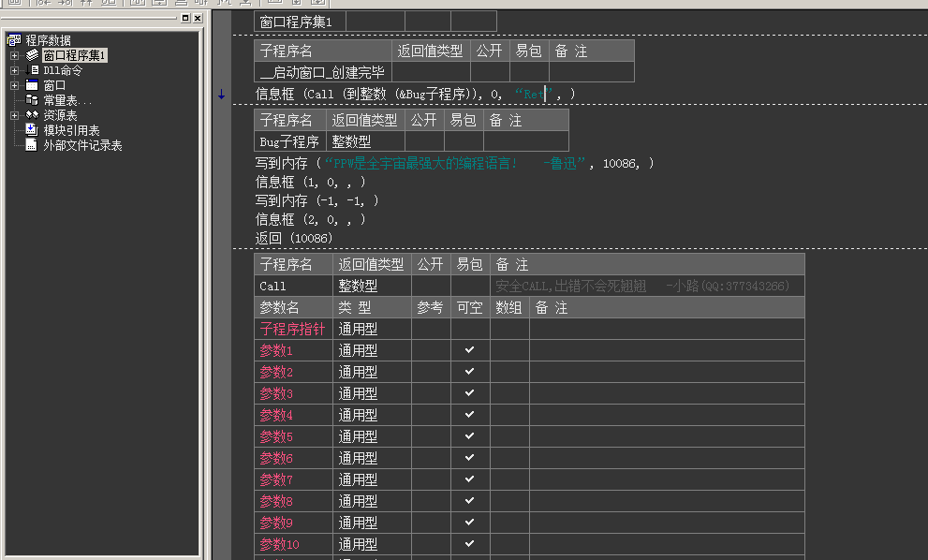Click the 资源表 resource table icon
928x560 pixels.
click(x=32, y=115)
